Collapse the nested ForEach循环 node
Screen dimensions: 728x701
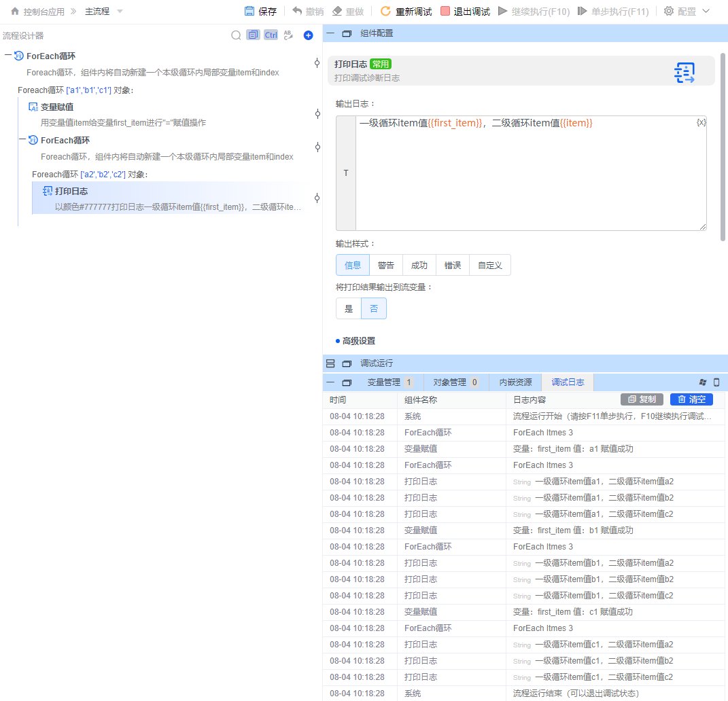22,140
